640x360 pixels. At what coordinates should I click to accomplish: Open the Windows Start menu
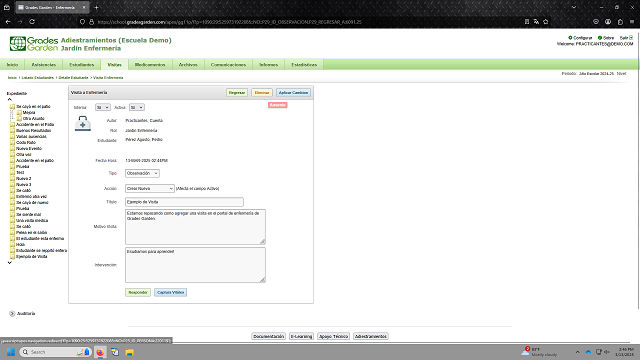click(x=11, y=352)
